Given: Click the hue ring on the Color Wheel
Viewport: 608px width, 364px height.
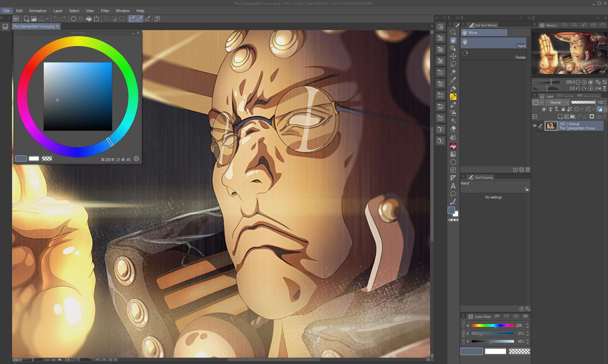Looking at the screenshot, I should pos(78,41).
